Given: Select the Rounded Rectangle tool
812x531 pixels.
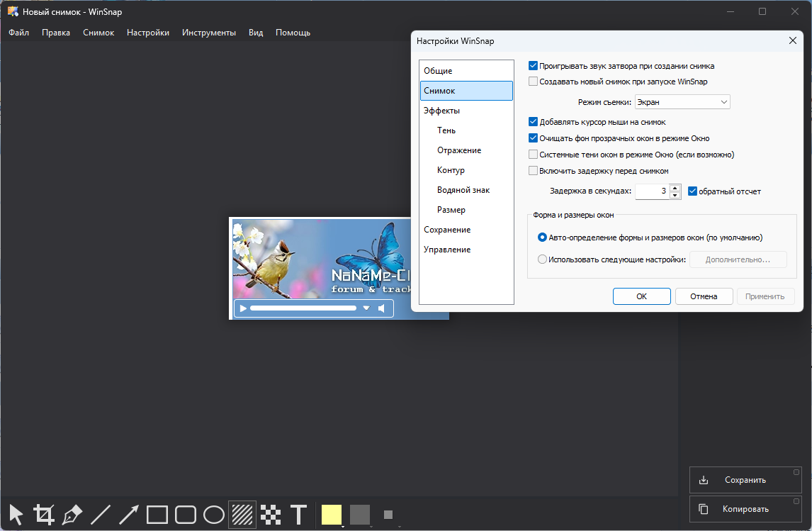Looking at the screenshot, I should pyautogui.click(x=186, y=514).
